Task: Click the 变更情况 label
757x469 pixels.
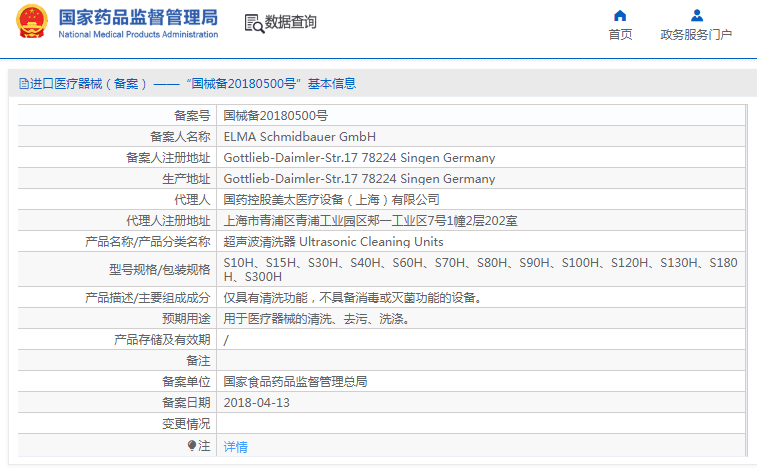Action: pos(186,424)
